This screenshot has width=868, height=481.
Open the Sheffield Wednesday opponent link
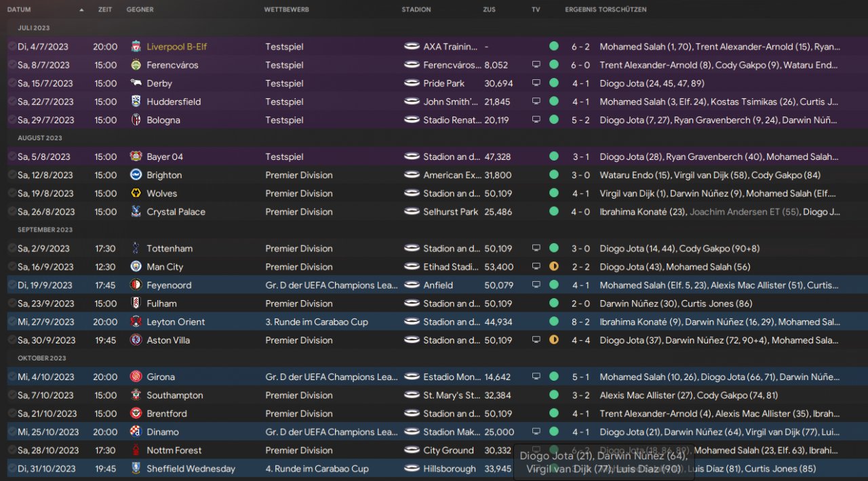click(191, 468)
